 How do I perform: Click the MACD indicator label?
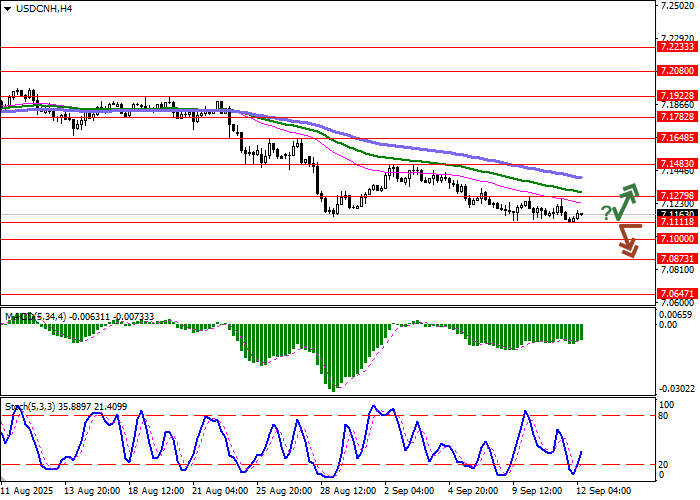[x=20, y=317]
